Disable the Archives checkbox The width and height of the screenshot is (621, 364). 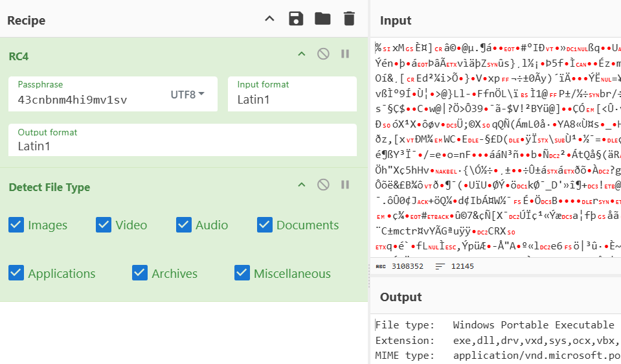tap(140, 273)
